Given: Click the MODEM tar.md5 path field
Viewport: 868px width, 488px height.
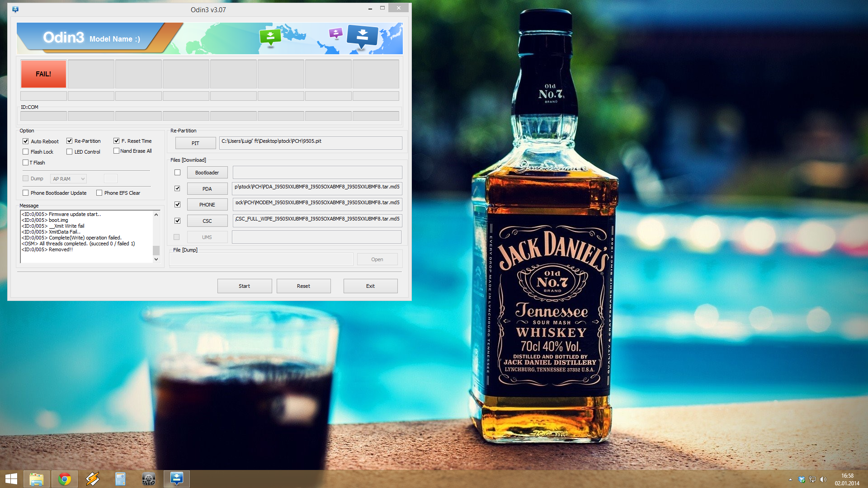Looking at the screenshot, I should [x=317, y=204].
